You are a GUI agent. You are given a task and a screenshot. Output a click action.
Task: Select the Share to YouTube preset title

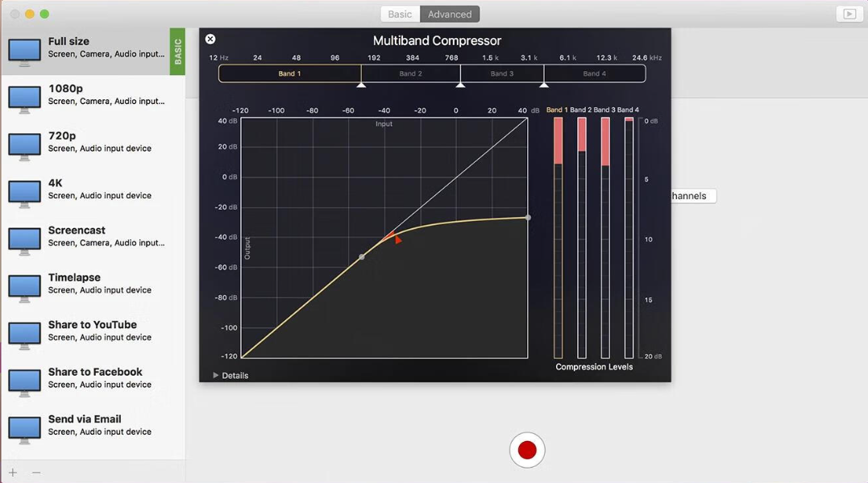tap(93, 325)
